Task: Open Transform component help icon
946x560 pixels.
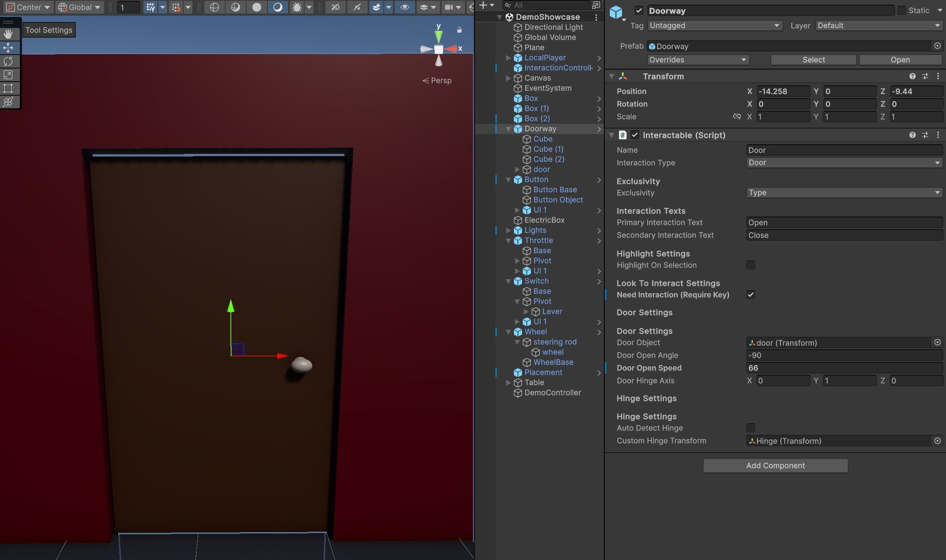Action: [913, 76]
